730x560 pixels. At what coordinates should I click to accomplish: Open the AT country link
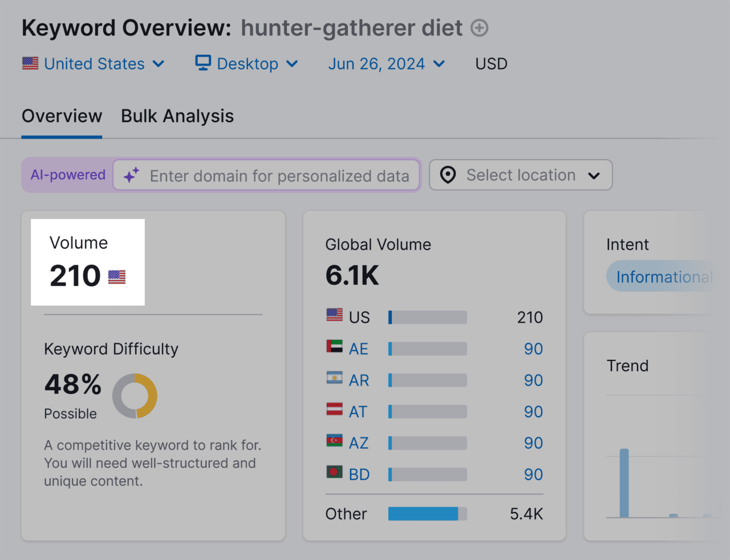tap(358, 412)
